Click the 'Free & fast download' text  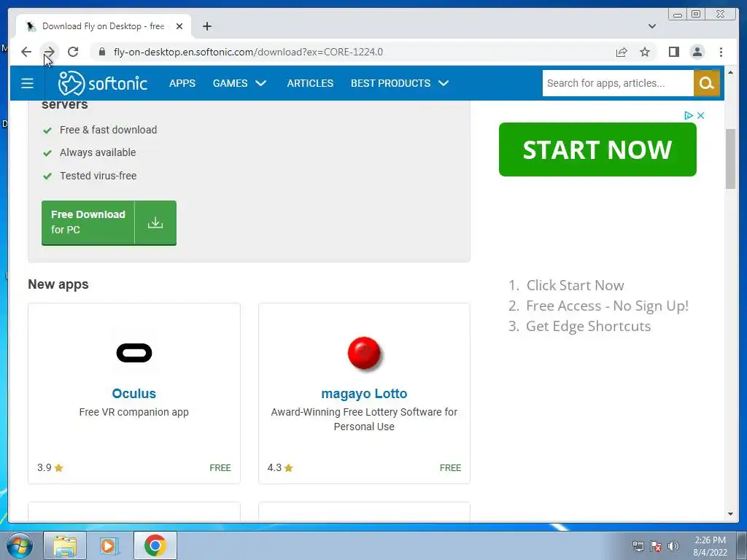[108, 130]
